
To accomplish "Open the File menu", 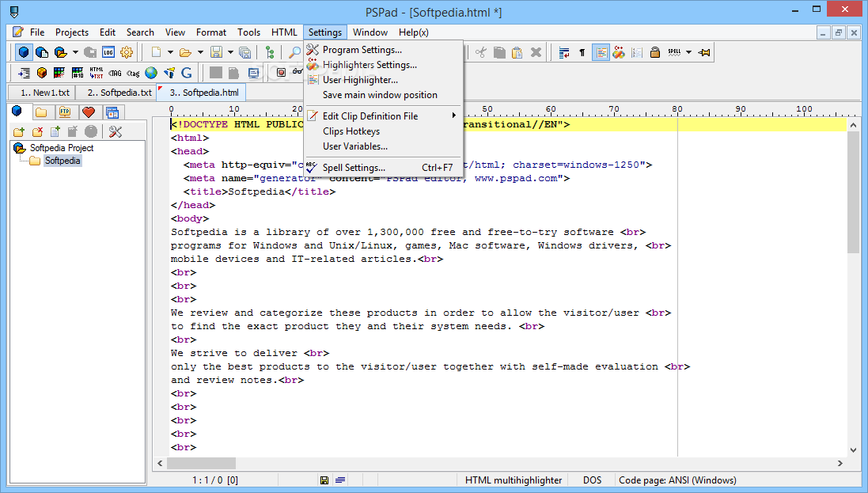I will (x=37, y=32).
